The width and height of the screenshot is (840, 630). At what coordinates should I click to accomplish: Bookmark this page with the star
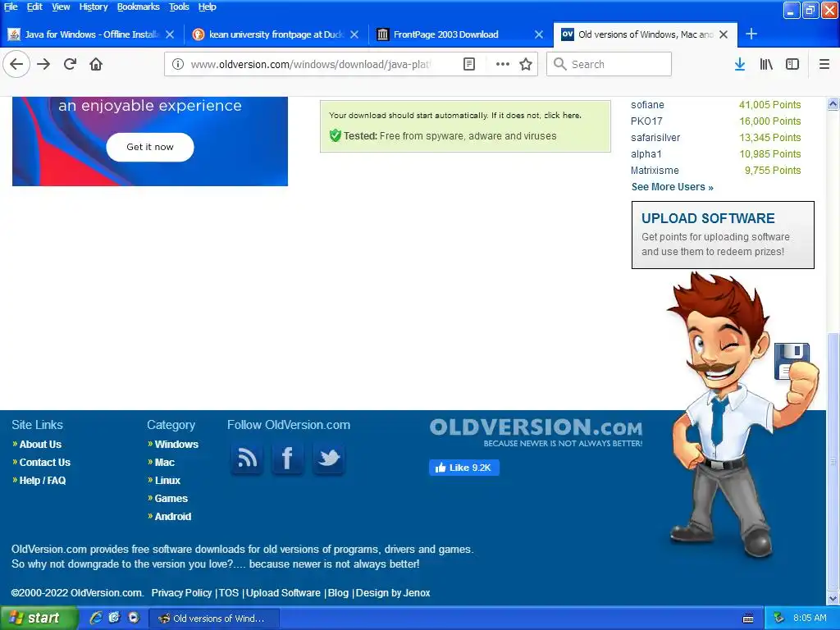pos(526,64)
